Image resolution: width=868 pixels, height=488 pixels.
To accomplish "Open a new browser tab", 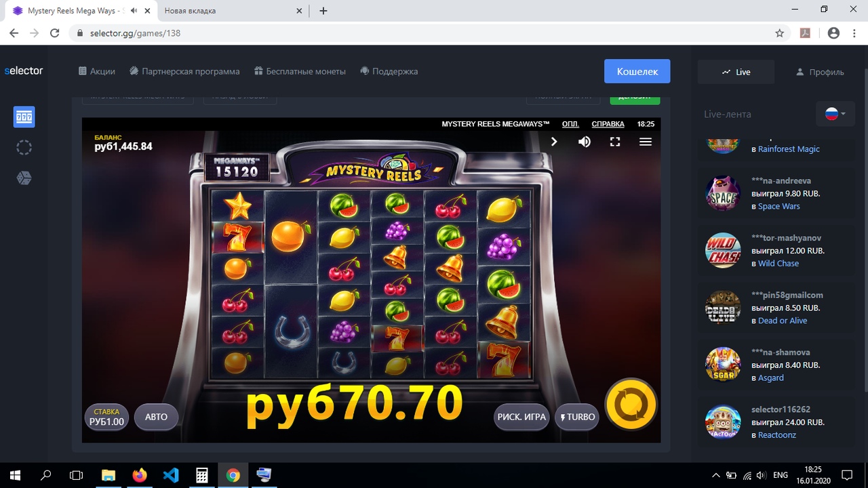I will 323,11.
